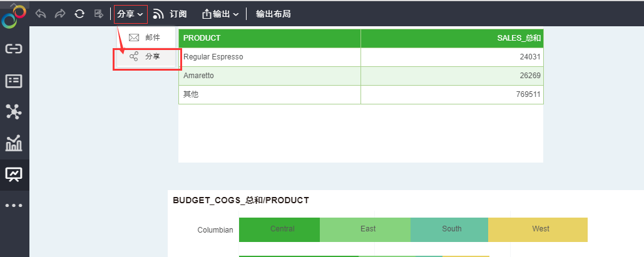Open the network nodes sidebar icon
Viewport: 644px width, 257px height.
tap(14, 112)
